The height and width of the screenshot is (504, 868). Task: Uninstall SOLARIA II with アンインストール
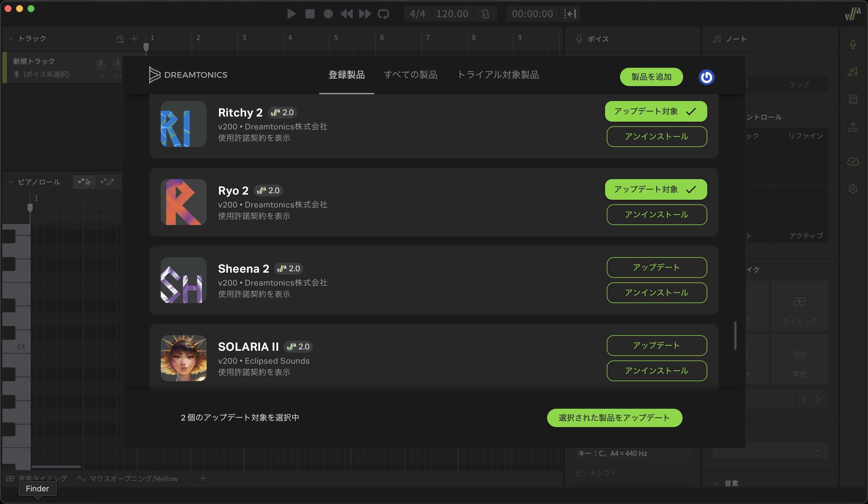(657, 371)
